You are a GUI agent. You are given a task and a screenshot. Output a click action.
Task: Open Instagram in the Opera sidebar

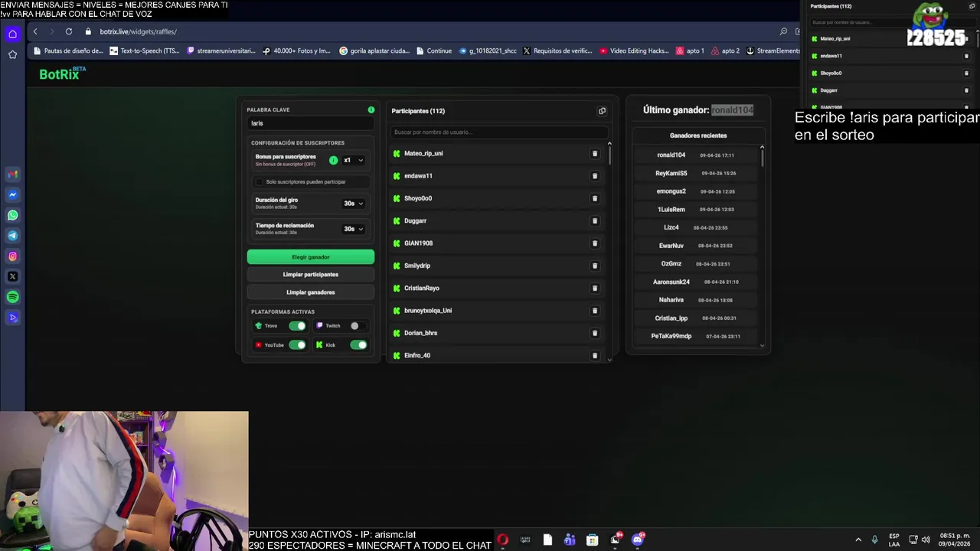point(12,256)
